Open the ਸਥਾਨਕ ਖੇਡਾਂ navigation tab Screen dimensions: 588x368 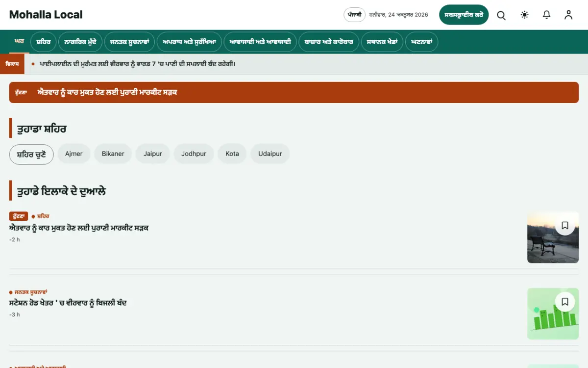point(382,42)
